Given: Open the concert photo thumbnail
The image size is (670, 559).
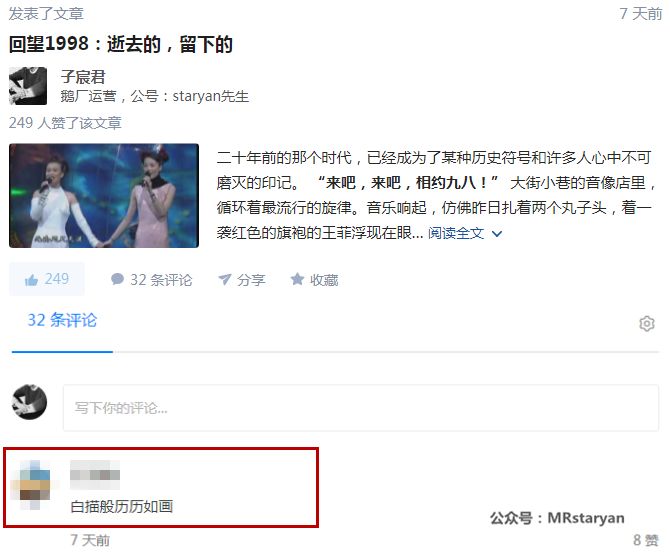Looking at the screenshot, I should tap(104, 196).
